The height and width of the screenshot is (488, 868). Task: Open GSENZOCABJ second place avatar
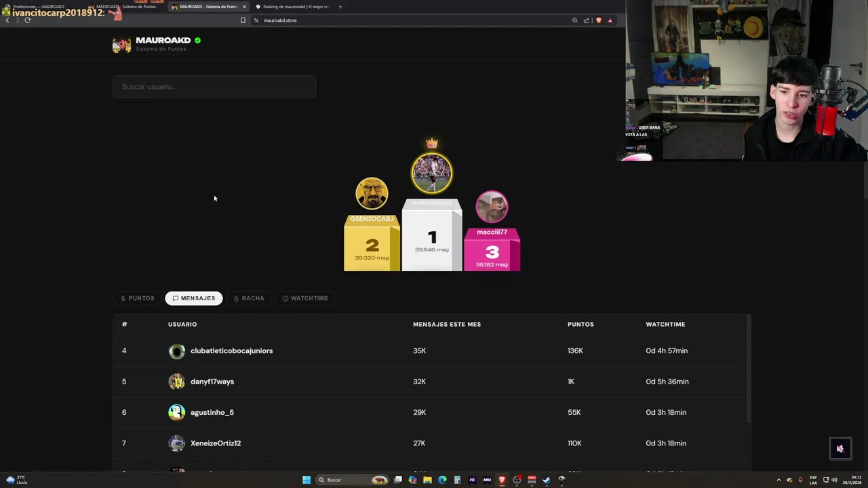[372, 194]
